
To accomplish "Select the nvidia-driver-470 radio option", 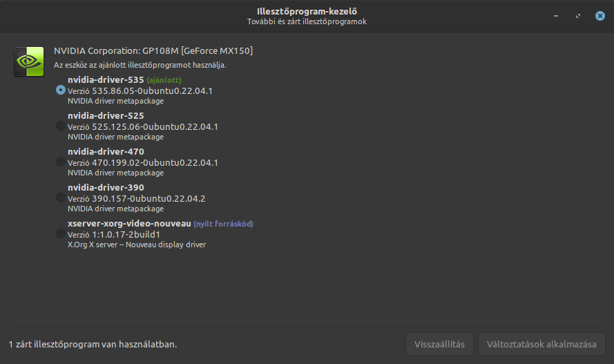I will pyautogui.click(x=61, y=162).
